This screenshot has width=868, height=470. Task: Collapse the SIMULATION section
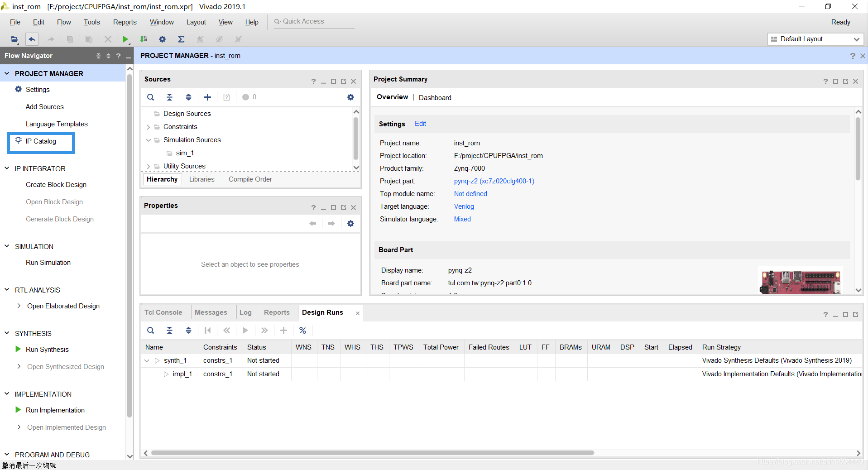coord(7,246)
